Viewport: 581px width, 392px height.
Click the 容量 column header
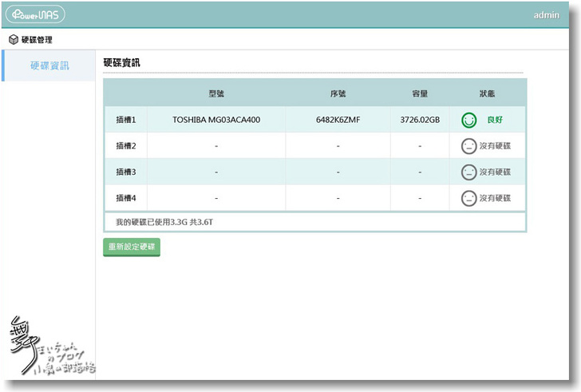[420, 93]
